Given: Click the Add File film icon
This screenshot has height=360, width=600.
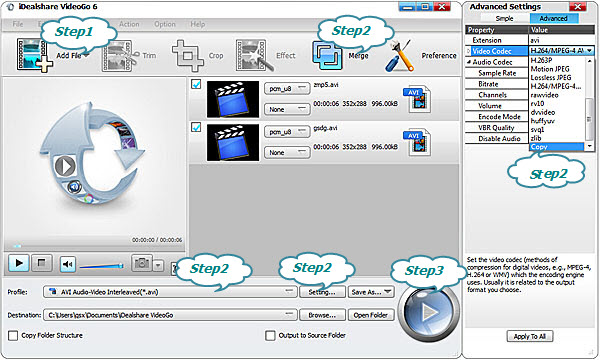Looking at the screenshot, I should (34, 55).
